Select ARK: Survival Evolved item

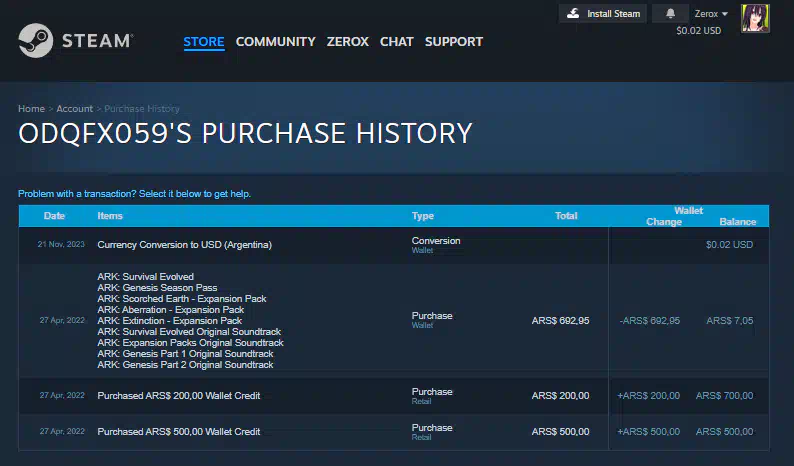point(145,277)
